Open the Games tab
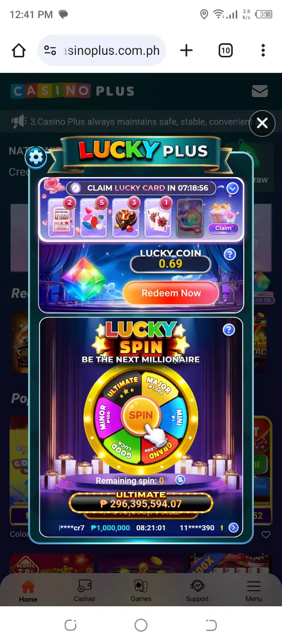Viewport: 282px width, 644px height. pos(141,591)
